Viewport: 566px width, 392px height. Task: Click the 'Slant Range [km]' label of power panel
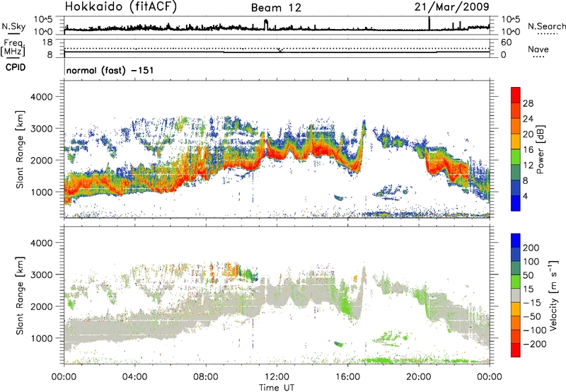pyautogui.click(x=20, y=150)
